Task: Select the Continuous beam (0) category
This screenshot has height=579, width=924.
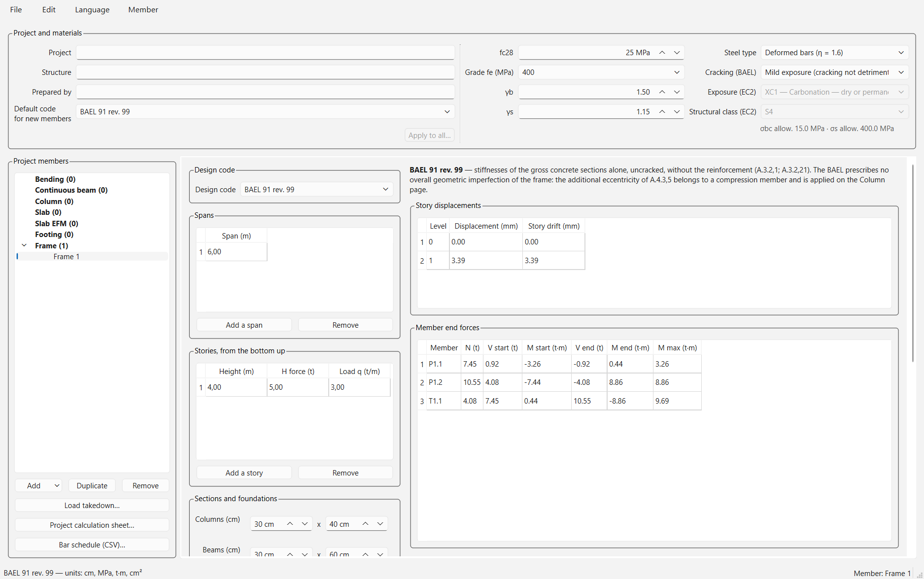Action: point(71,190)
